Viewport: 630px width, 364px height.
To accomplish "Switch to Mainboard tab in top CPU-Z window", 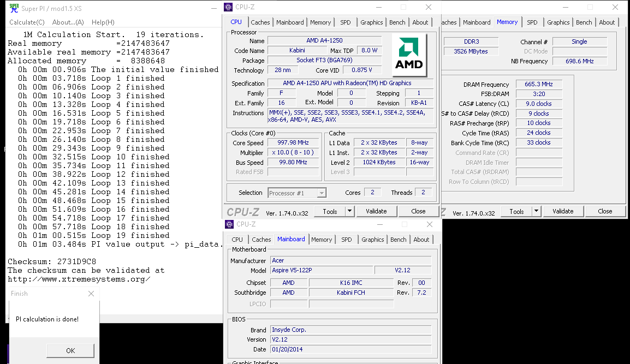I will click(x=290, y=22).
